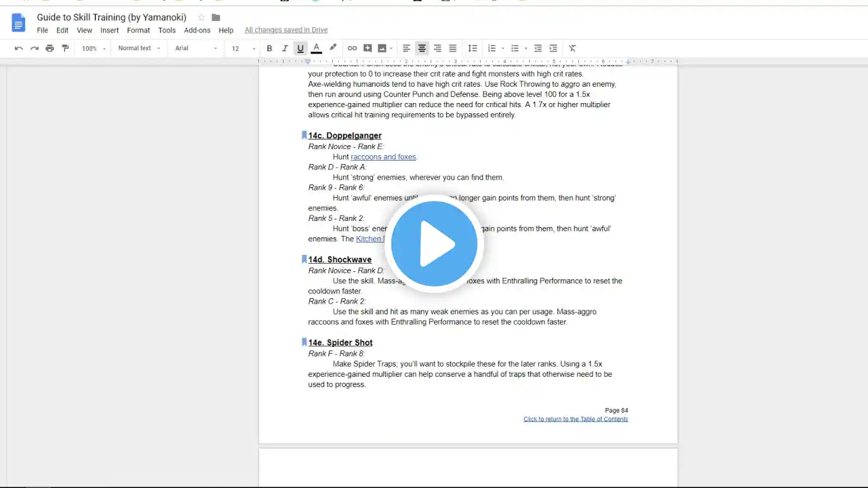This screenshot has height=488, width=868.
Task: Click the 'Rank 5 - Rank 2:' line
Action: point(336,218)
